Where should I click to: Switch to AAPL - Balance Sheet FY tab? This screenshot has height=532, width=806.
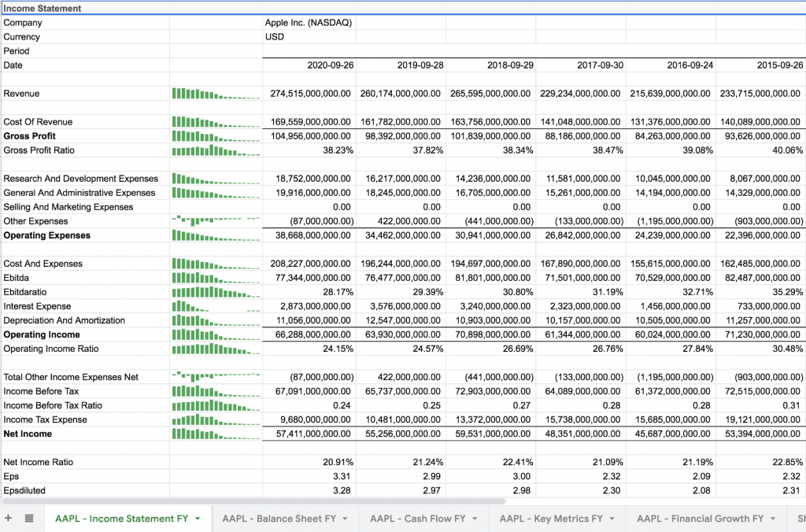279,519
